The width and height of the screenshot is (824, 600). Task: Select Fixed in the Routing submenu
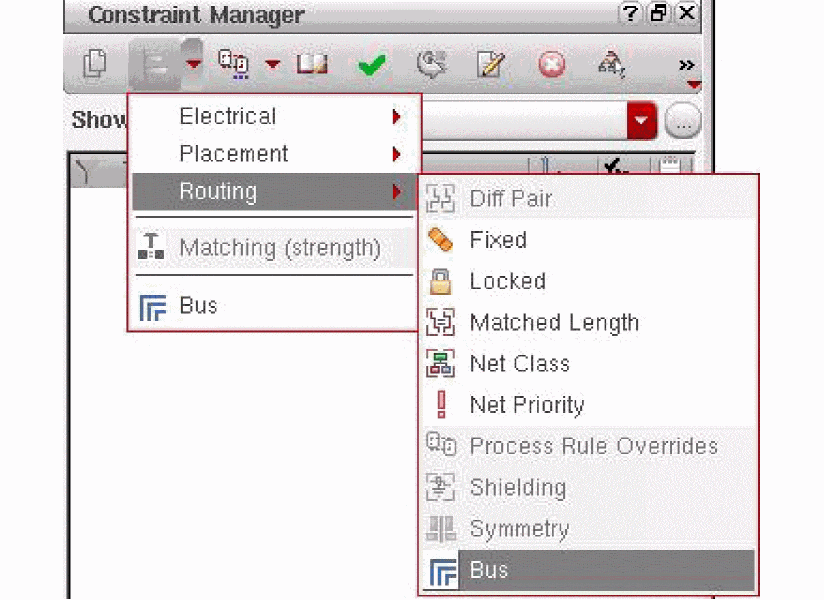pyautogui.click(x=589, y=240)
